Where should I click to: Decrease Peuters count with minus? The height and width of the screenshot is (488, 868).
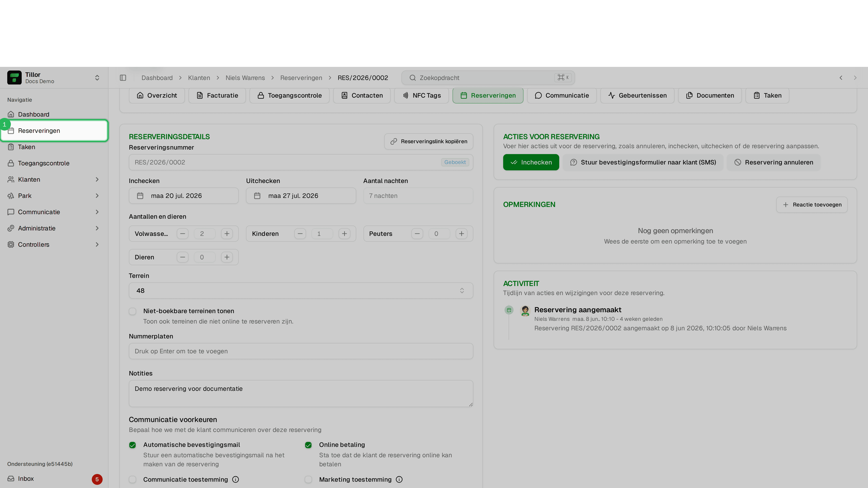[417, 234]
